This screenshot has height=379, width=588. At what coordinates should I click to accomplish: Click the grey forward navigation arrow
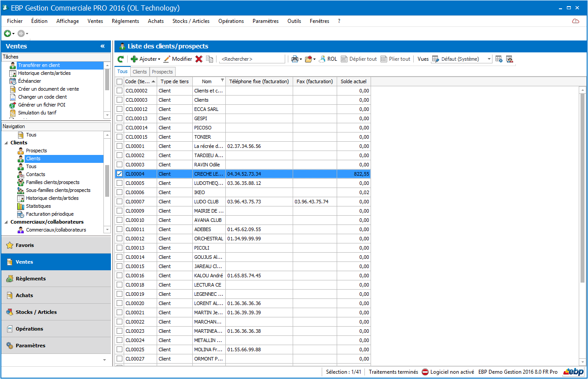[21, 33]
